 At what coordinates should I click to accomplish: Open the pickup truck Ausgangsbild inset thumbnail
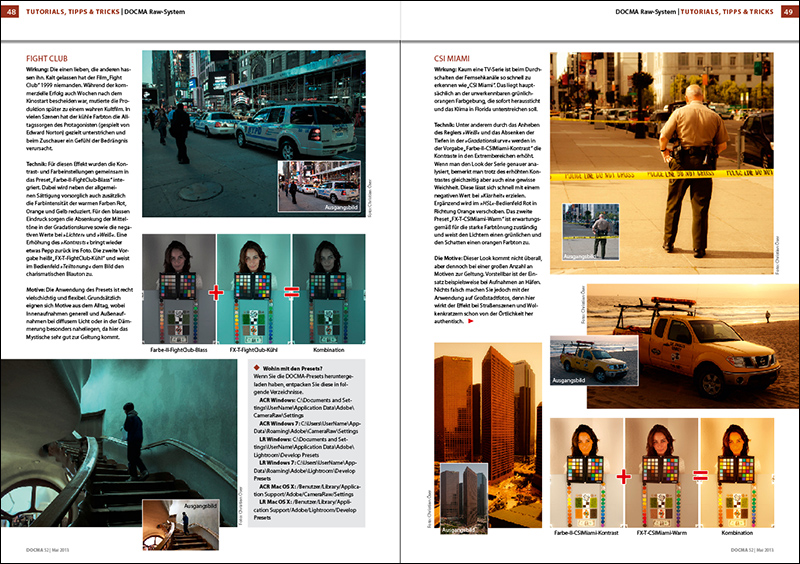click(x=588, y=372)
